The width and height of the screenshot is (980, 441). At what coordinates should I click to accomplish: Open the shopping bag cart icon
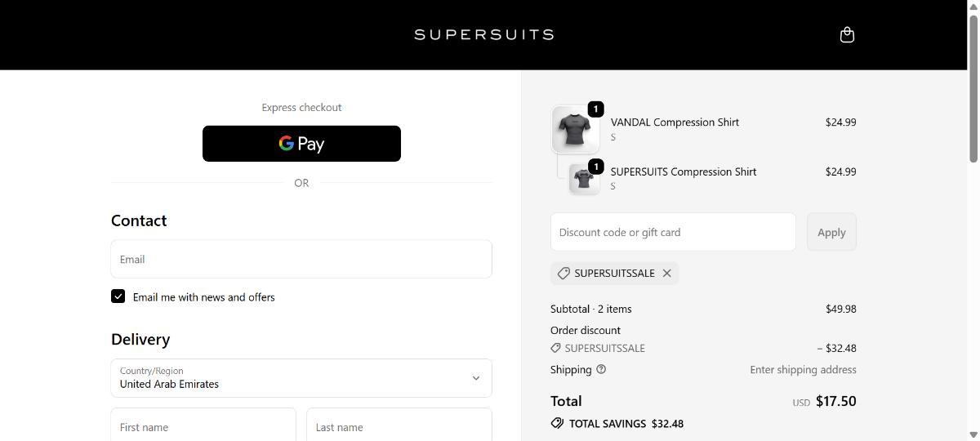coord(847,35)
